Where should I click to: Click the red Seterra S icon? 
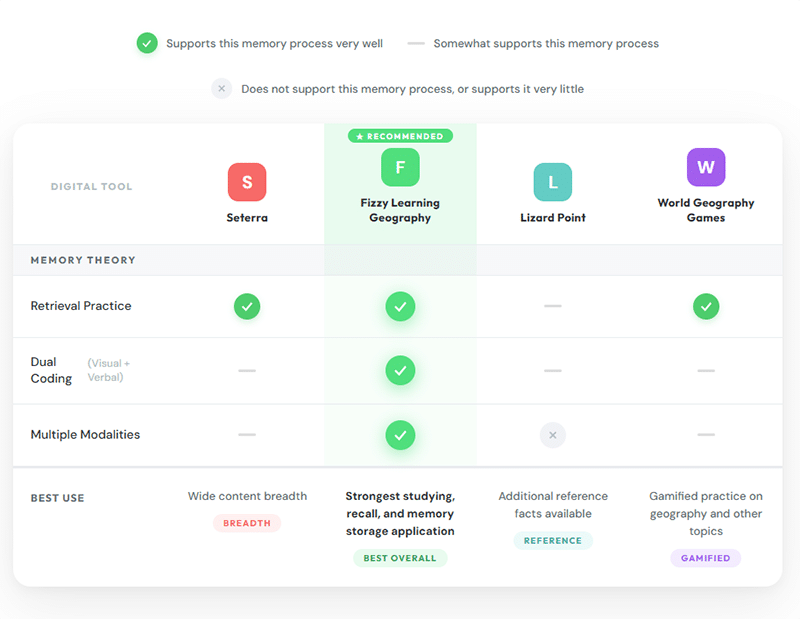(x=247, y=182)
